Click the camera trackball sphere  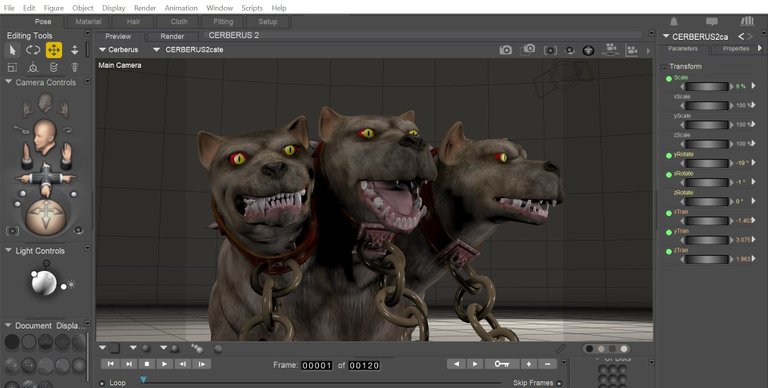coord(46,217)
